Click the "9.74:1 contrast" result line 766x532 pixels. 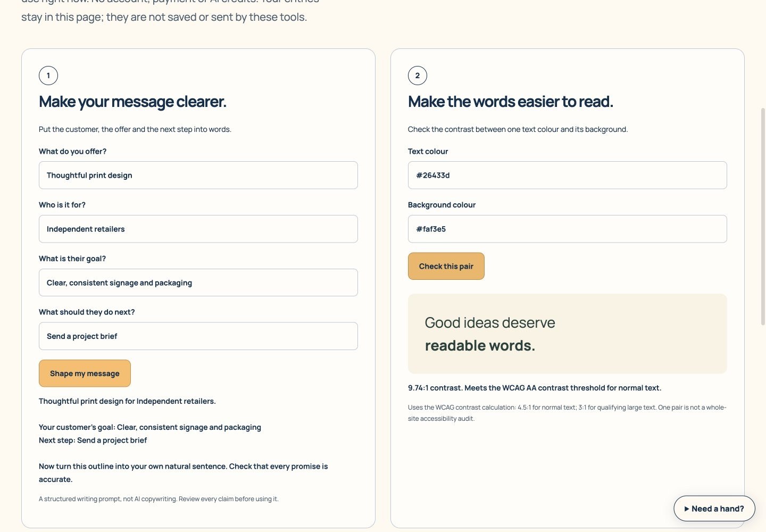point(535,388)
